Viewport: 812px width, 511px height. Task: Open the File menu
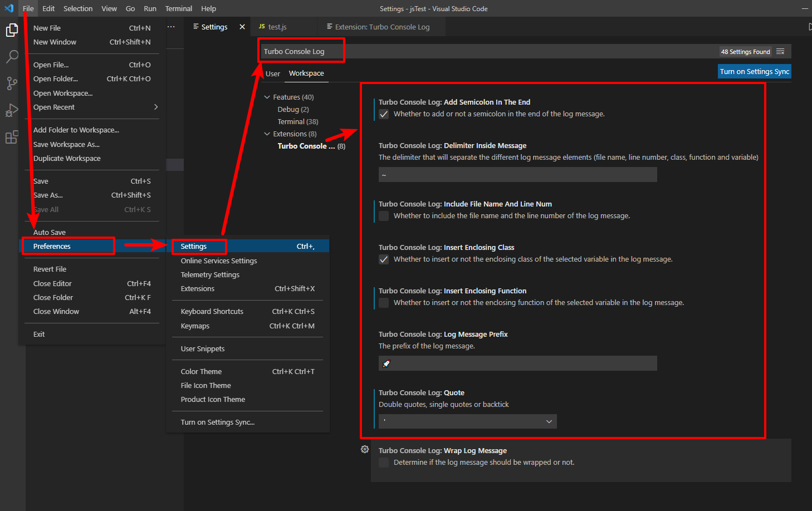click(x=28, y=8)
